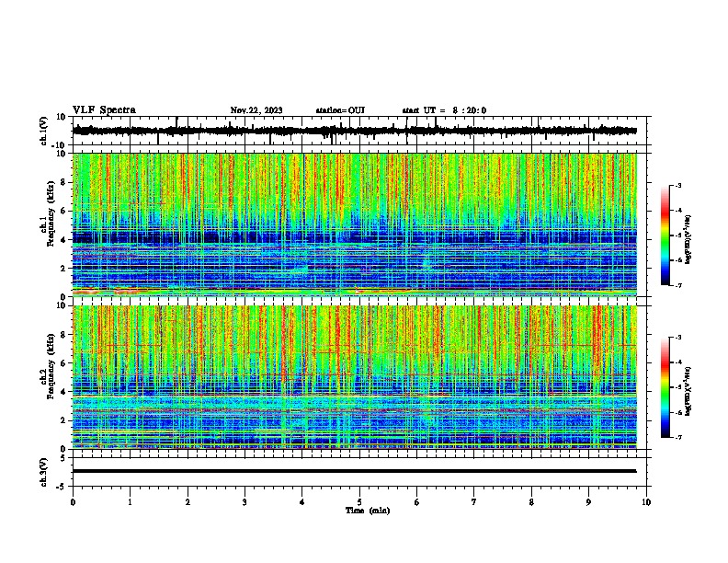The height and width of the screenshot is (563, 728).
Task: Click the "8" kHz tick on ch.1 frequency axis
Action: [63, 182]
